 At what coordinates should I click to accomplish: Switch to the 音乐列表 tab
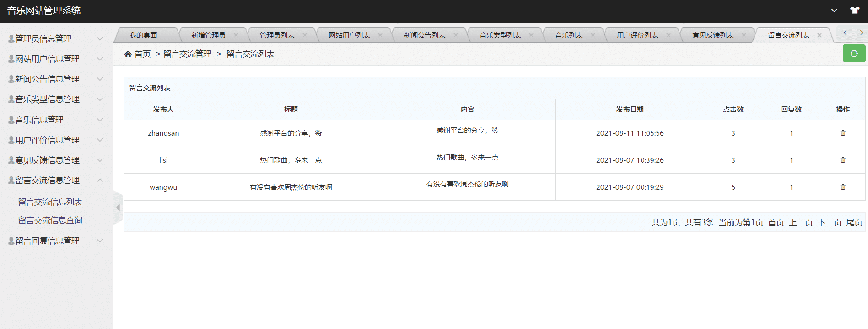point(568,35)
